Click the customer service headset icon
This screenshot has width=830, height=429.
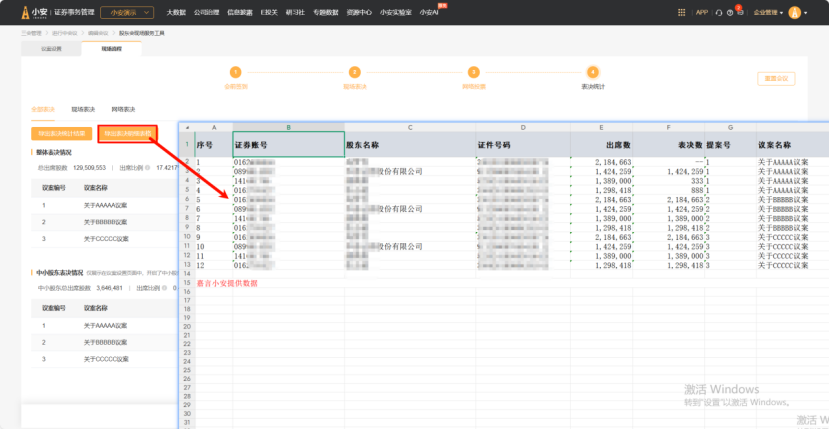(719, 12)
